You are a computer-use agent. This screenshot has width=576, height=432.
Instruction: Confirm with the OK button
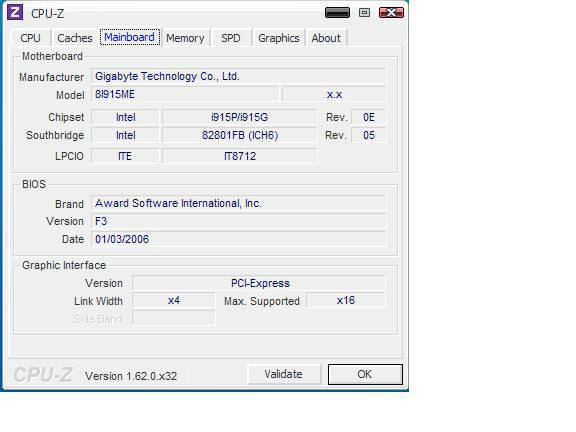click(365, 374)
